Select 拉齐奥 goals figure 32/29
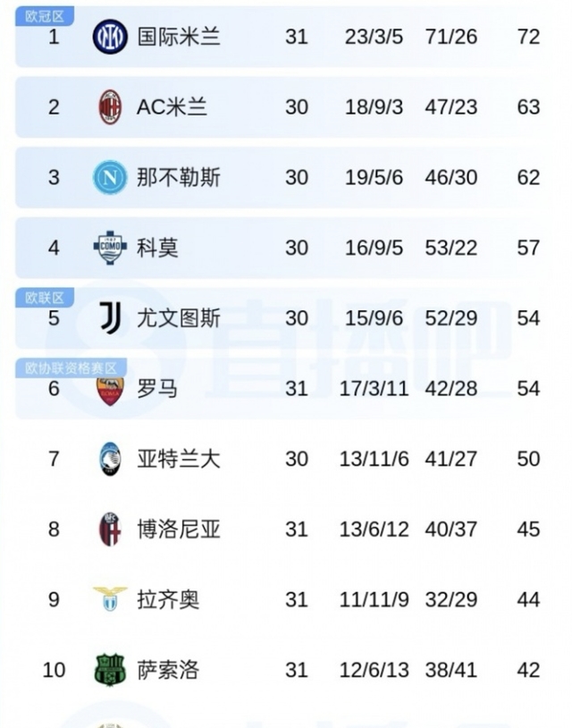 tap(450, 598)
